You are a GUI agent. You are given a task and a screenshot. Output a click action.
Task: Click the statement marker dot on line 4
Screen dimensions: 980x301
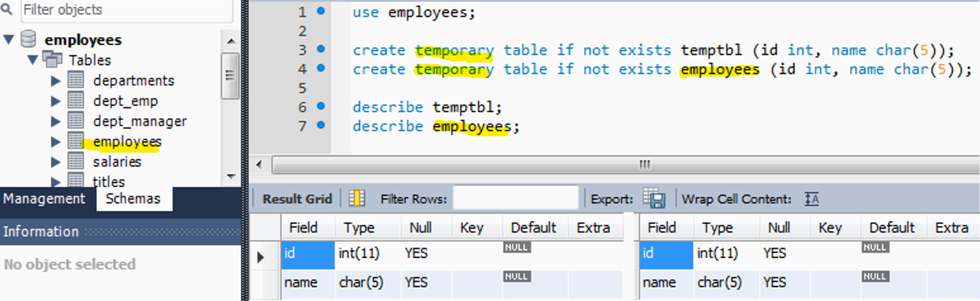coord(321,68)
